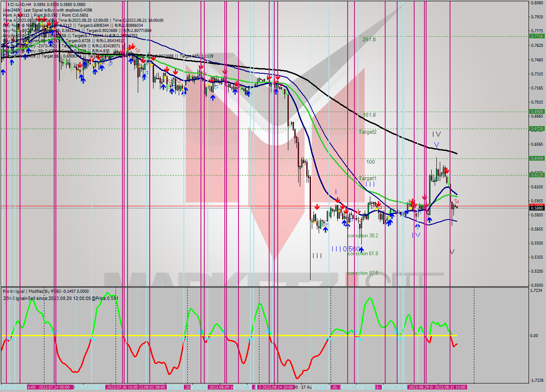The image size is (546, 392).
Task: Click the correction 61.8 label
Action: [x=363, y=254]
